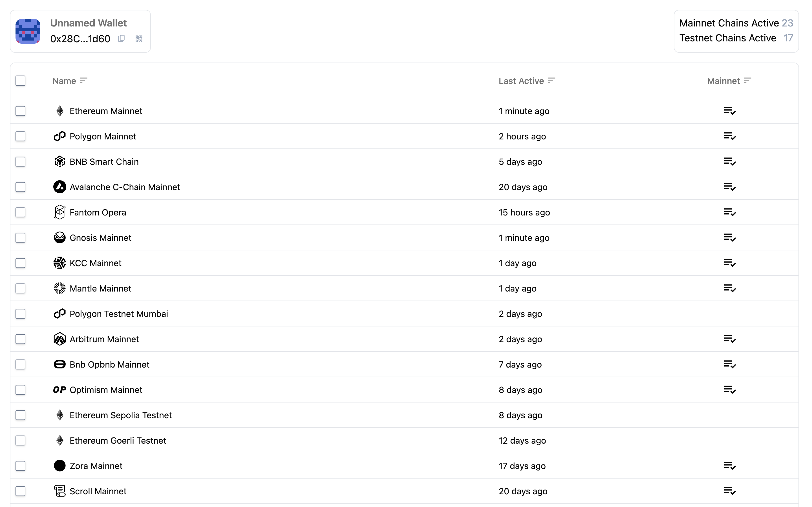Click the Polygon Mainnet checklist icon
Screen dimensions: 812x507
pos(729,136)
